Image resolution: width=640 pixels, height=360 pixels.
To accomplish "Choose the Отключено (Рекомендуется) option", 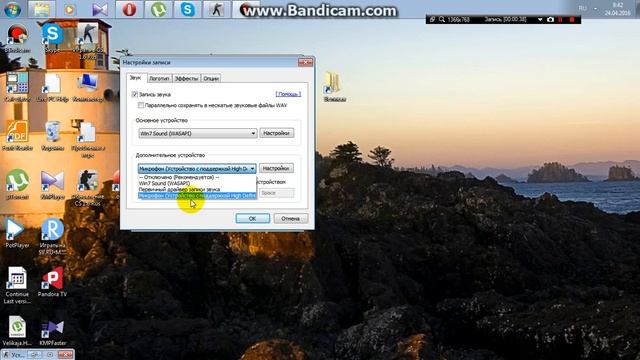I will point(197,178).
